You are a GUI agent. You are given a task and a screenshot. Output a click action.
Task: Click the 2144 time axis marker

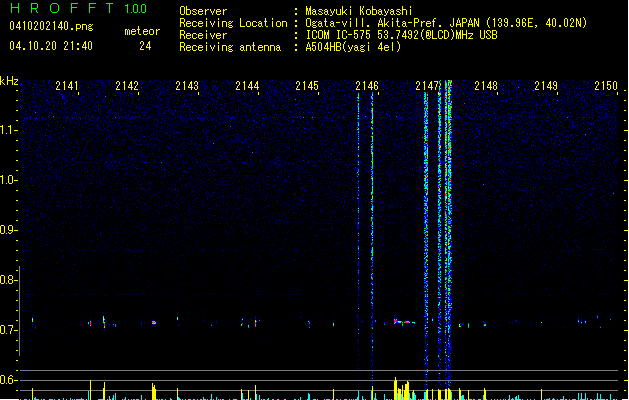[x=247, y=86]
